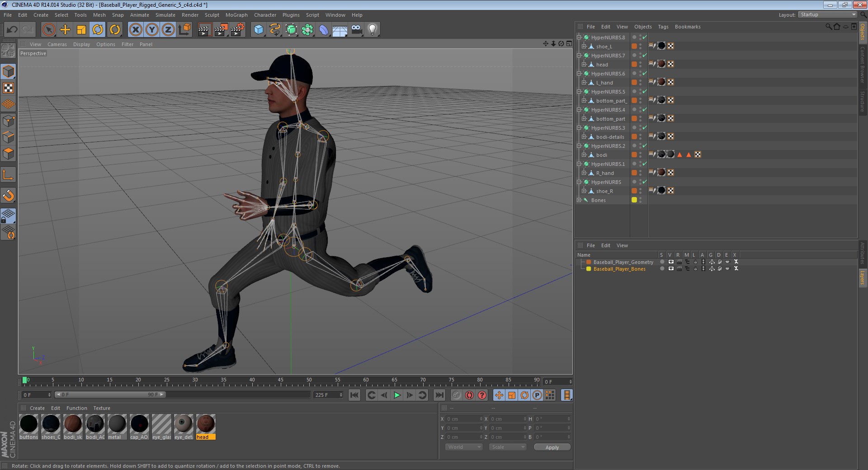Open array modeling objects icon

[307, 30]
